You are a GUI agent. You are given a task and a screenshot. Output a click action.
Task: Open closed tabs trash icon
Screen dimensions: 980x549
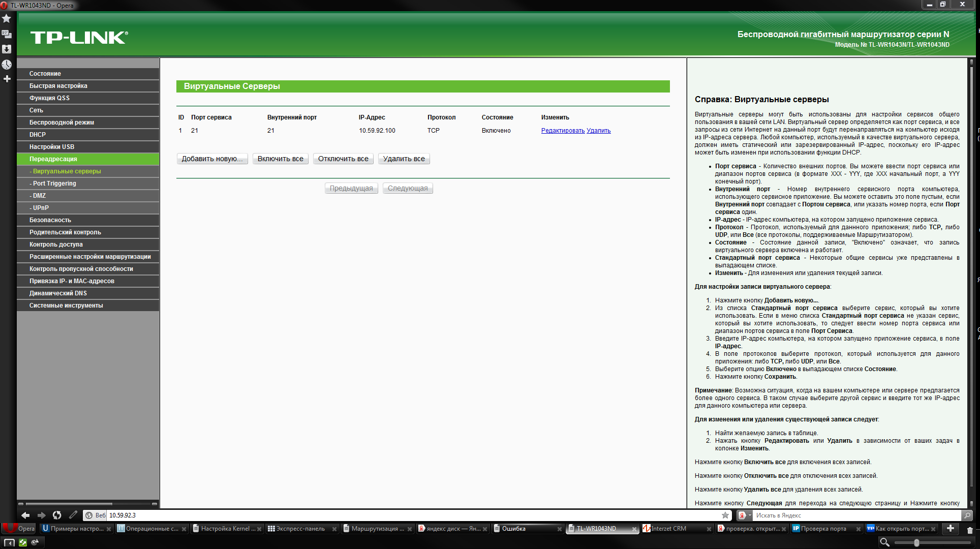coord(970,529)
